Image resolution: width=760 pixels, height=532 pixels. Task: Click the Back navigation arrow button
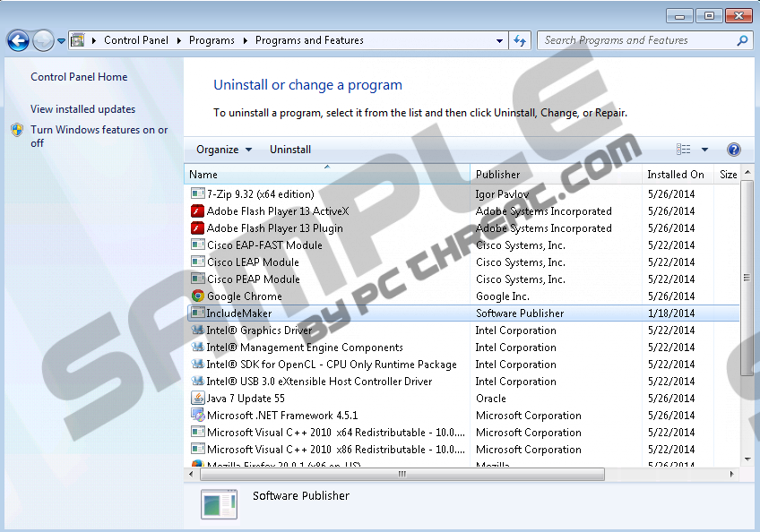pyautogui.click(x=18, y=40)
